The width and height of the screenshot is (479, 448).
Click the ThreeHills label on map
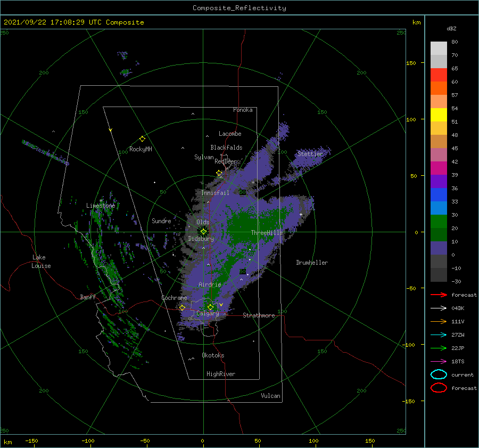click(x=267, y=233)
